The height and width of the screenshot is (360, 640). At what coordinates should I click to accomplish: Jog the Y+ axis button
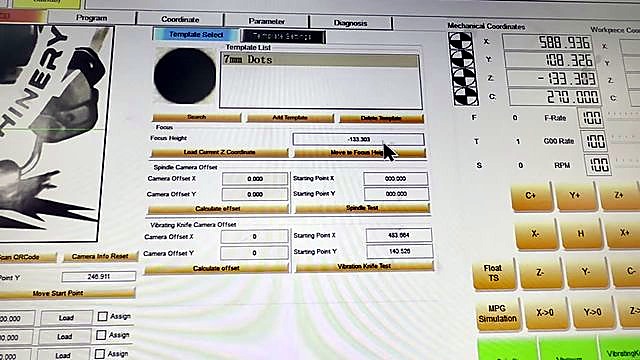coord(575,196)
